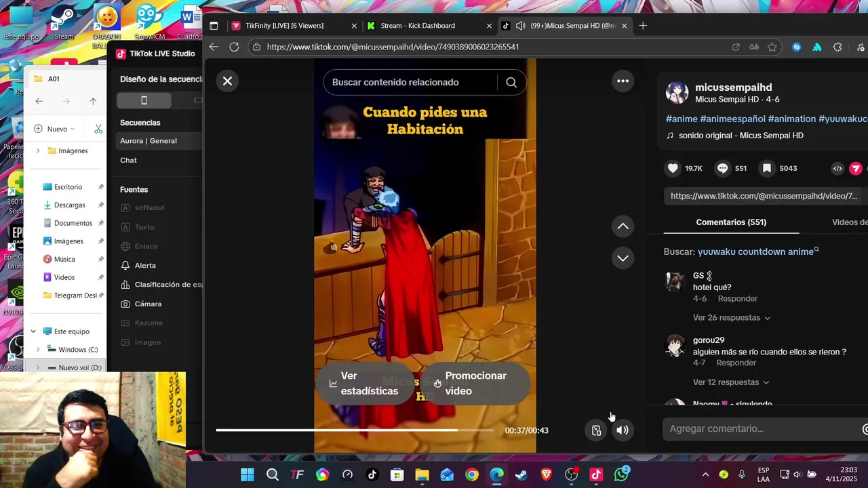This screenshot has height=488, width=868.
Task: Open the Steam taskbar icon
Action: tap(521, 475)
